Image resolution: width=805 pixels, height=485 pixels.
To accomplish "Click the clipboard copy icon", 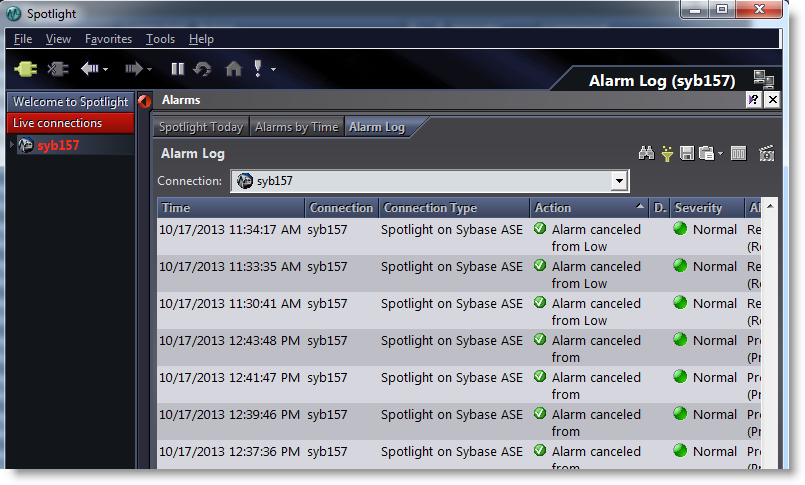I will pyautogui.click(x=706, y=153).
